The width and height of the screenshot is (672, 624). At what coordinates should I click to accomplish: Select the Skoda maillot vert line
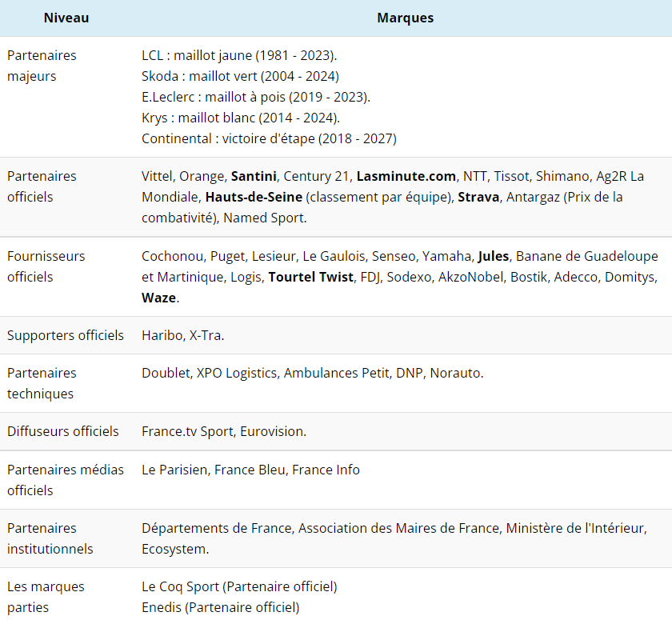(x=240, y=77)
